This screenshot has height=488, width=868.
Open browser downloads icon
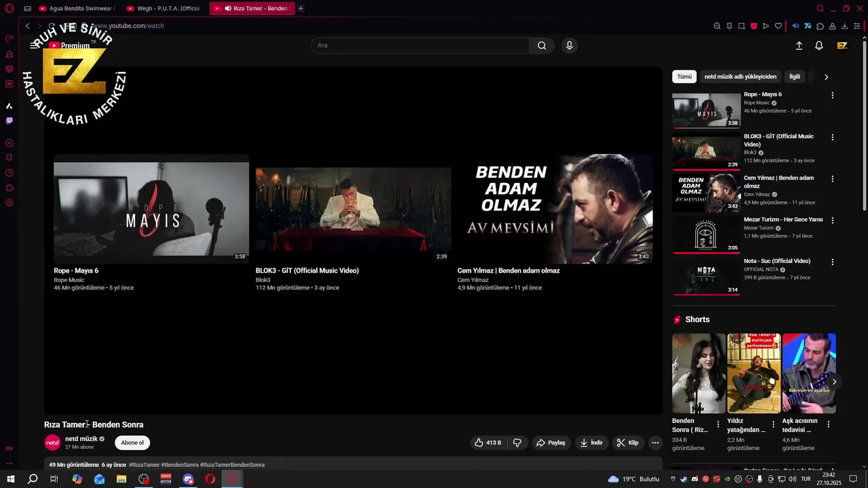click(844, 26)
